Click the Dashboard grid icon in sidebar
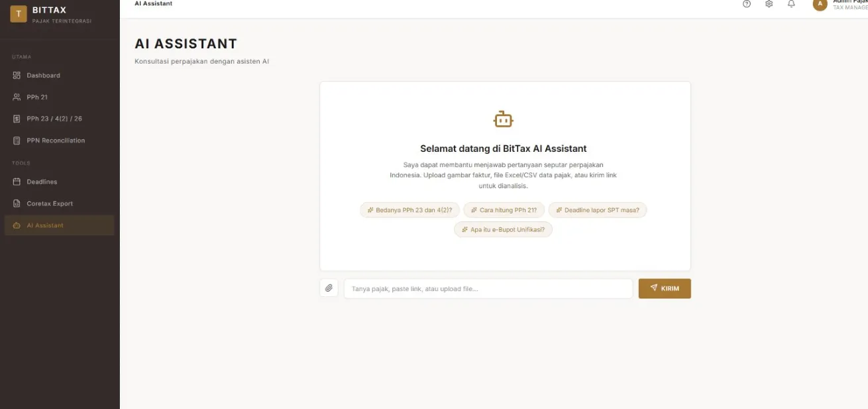The image size is (868, 409). point(17,76)
